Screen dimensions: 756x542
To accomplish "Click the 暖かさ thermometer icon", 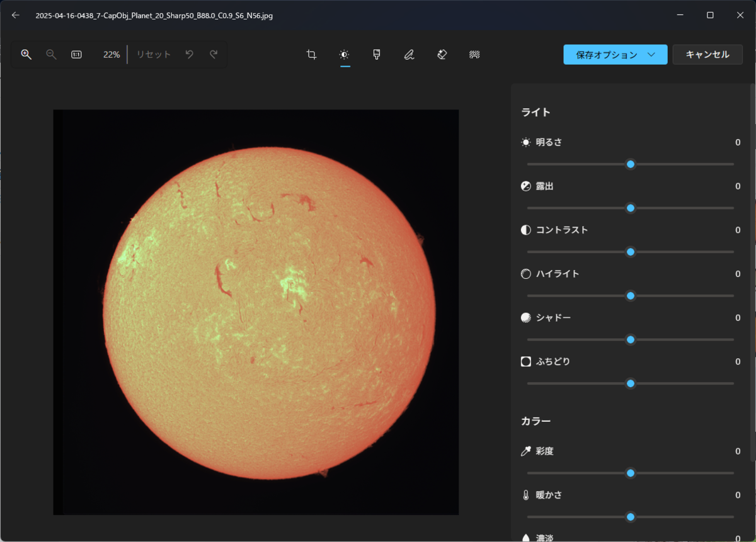I will click(x=526, y=495).
